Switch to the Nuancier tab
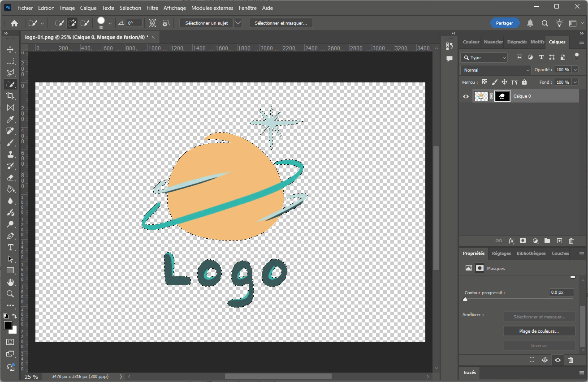This screenshot has height=382, width=588. [x=493, y=42]
